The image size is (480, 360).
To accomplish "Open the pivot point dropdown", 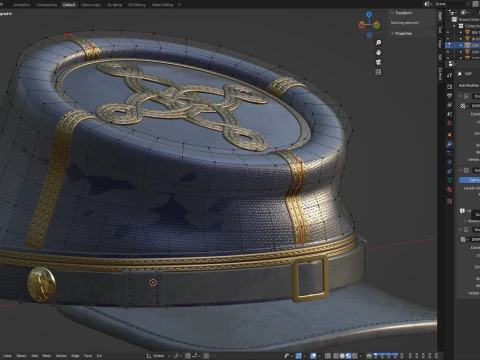I will (x=178, y=356).
